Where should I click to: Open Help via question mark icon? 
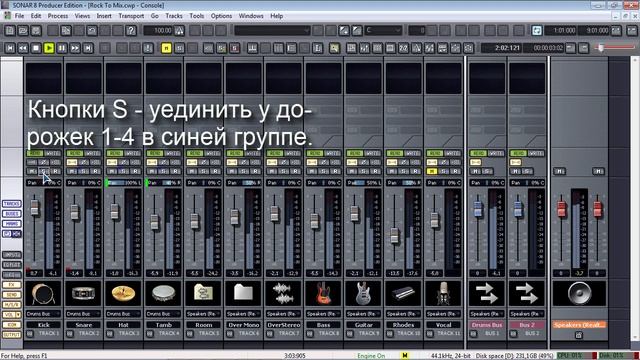pos(131,31)
